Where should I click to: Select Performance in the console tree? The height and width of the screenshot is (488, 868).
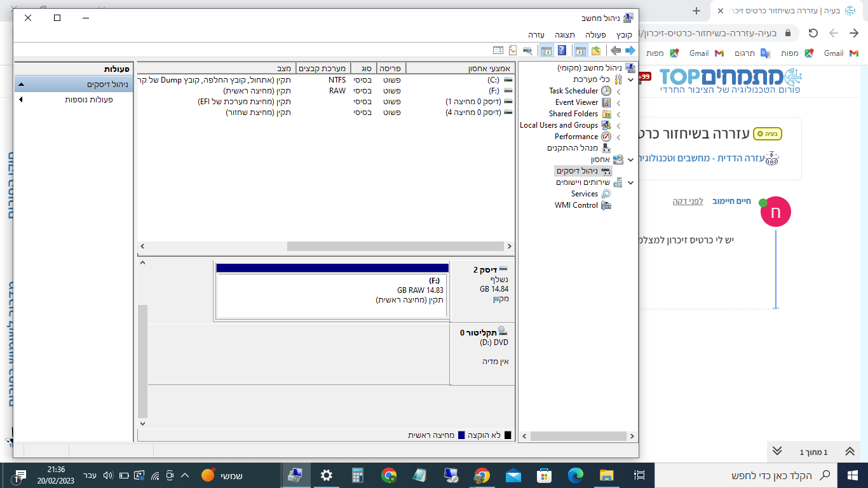click(x=576, y=137)
